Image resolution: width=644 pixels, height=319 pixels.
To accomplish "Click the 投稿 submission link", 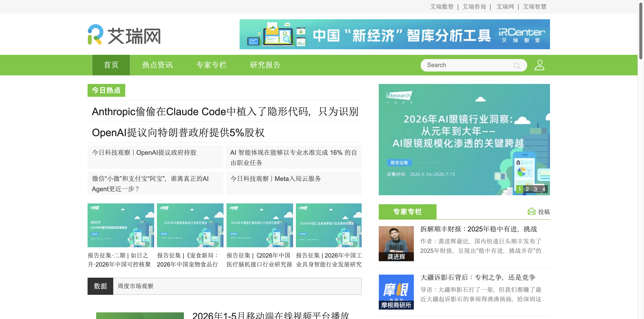I will 544,212.
